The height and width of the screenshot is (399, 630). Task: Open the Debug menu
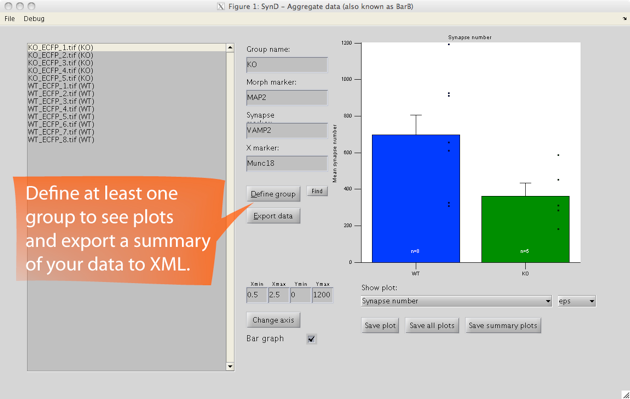pos(34,18)
